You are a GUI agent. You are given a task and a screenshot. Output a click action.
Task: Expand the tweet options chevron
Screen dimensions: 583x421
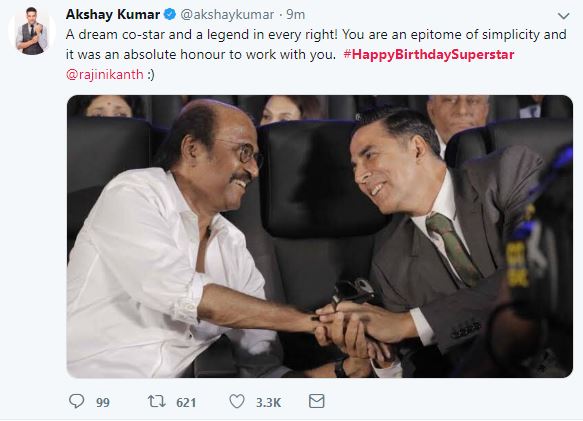pyautogui.click(x=564, y=16)
